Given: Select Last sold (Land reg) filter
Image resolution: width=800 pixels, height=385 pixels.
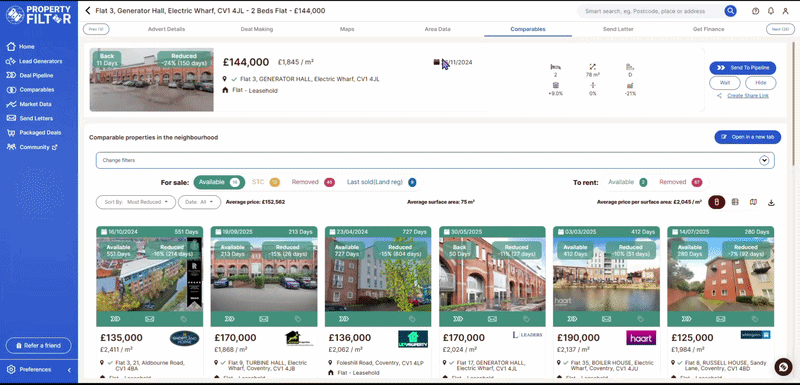Looking at the screenshot, I should pos(382,182).
